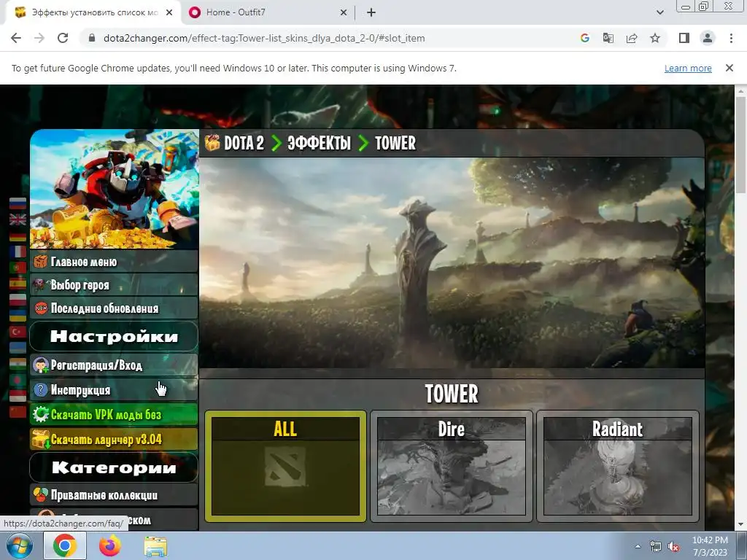Open Главное меню in sidebar
The width and height of the screenshot is (747, 560).
coord(114,262)
